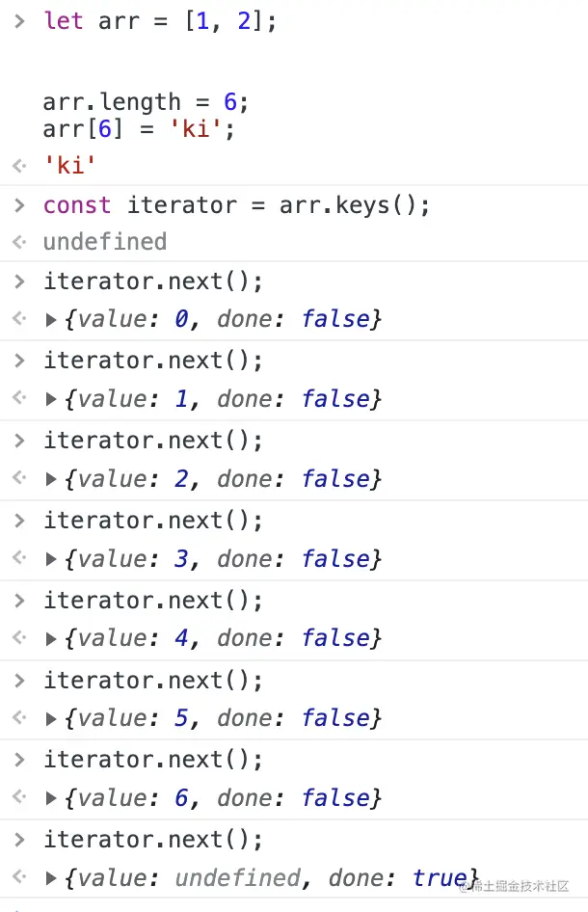Expand the object with value: 1
The width and height of the screenshot is (588, 912).
pos(52,400)
